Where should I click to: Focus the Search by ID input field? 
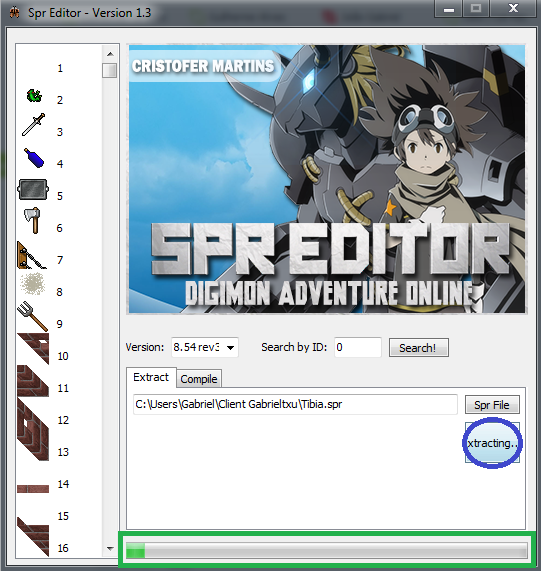point(358,347)
